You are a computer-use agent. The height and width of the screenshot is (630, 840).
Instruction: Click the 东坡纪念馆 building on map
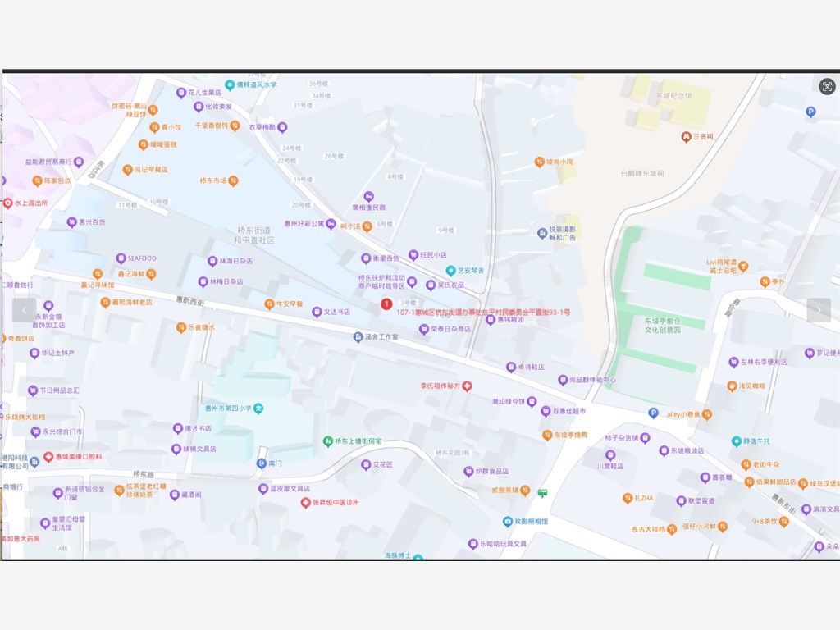click(x=673, y=95)
